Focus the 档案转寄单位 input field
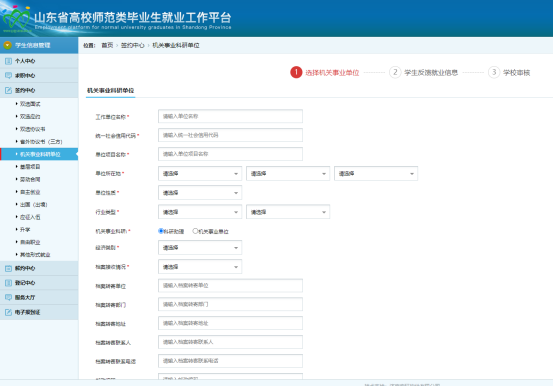Screen dimensions: 554x387 (x=230, y=286)
